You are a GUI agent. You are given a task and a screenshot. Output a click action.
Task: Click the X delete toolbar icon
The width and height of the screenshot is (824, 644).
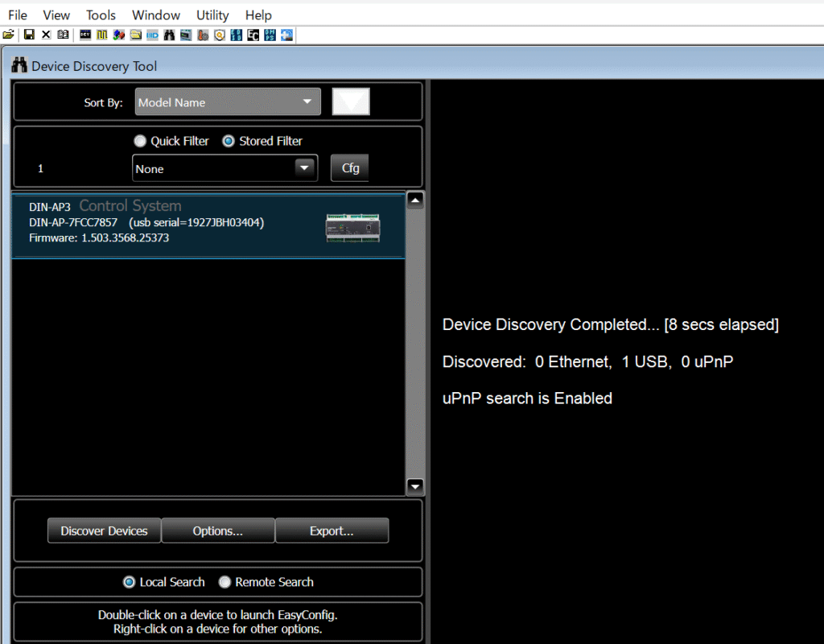(46, 35)
